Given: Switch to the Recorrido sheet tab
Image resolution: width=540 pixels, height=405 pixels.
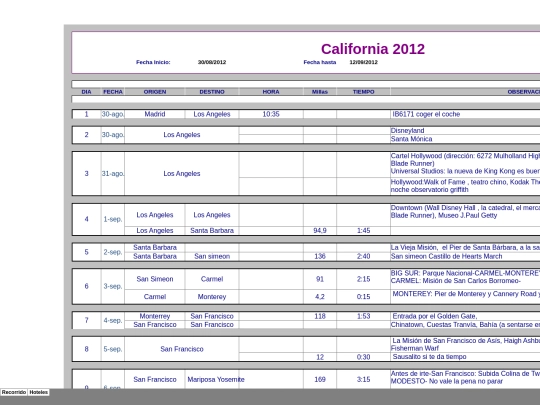Looking at the screenshot, I should tap(14, 392).
